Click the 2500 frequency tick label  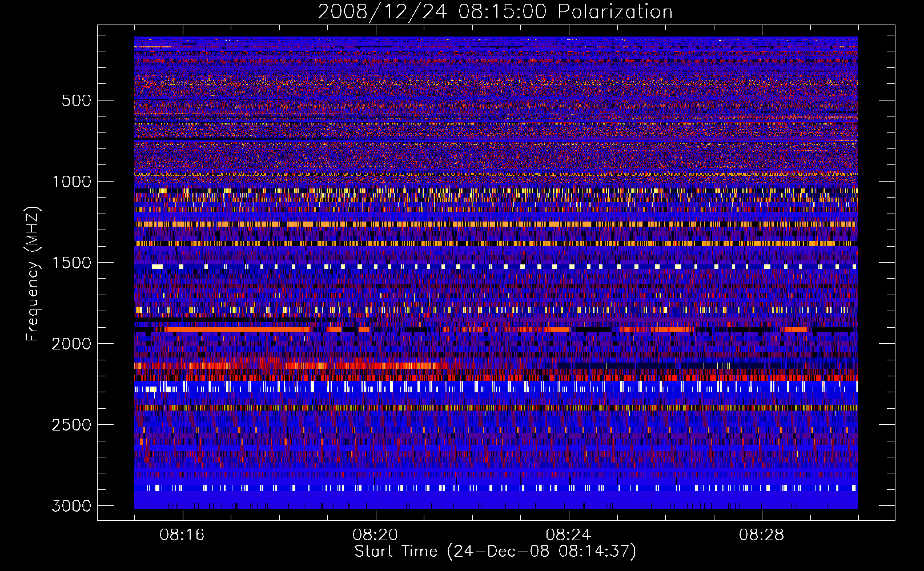coord(72,425)
